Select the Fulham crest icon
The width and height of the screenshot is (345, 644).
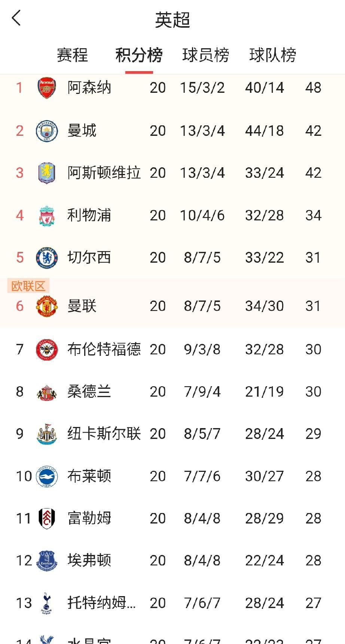47,519
